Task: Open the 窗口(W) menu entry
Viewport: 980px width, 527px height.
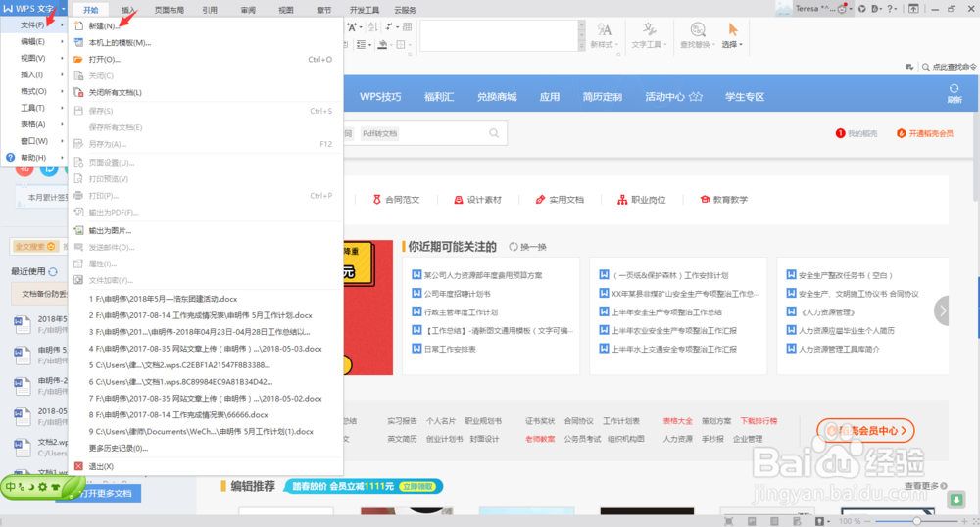Action: coord(33,141)
